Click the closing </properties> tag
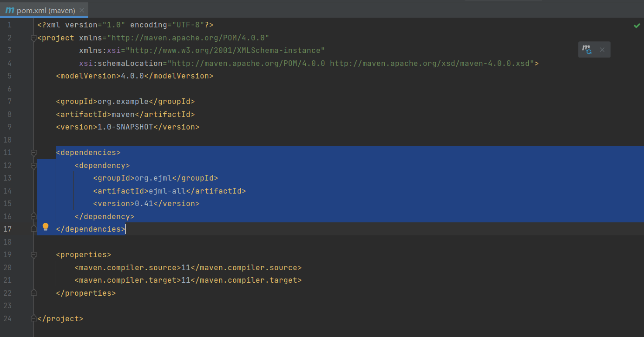The image size is (644, 337). tap(86, 293)
